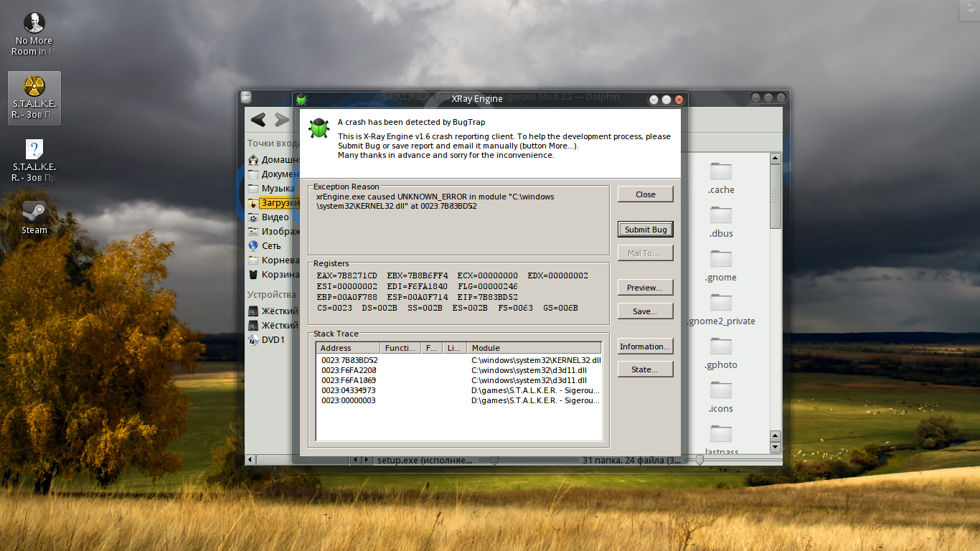Screen dimensions: 980x551
Task: Open the Корзина trash place
Action: [274, 274]
